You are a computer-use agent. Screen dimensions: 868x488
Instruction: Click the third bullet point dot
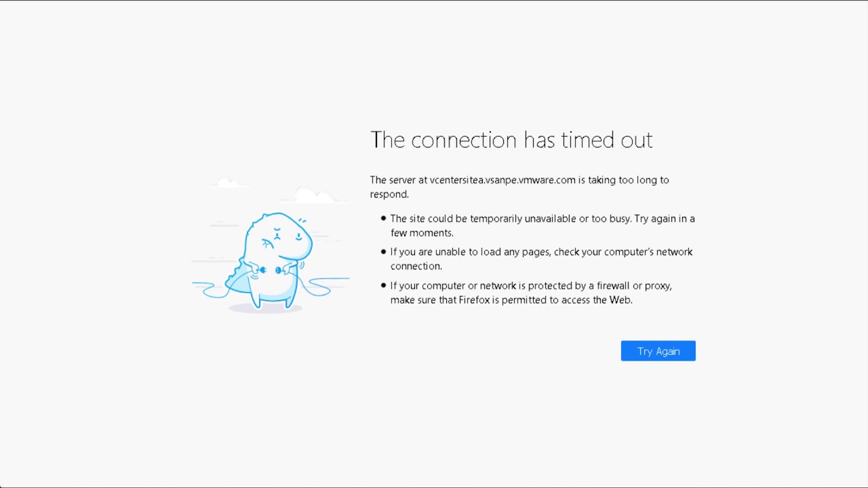pyautogui.click(x=383, y=285)
